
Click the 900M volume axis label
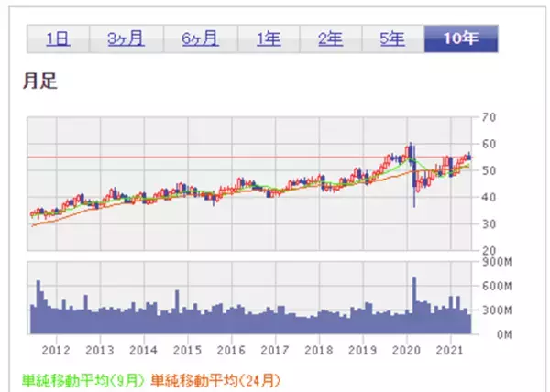pyautogui.click(x=496, y=261)
